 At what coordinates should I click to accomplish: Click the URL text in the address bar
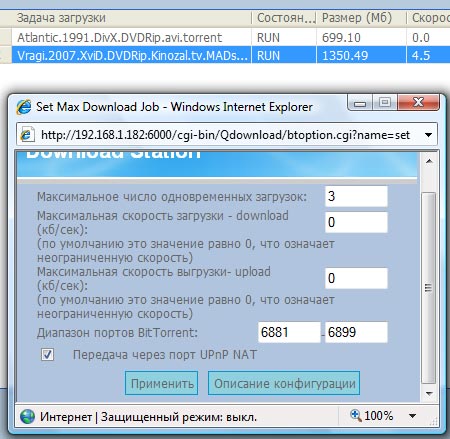pos(225,135)
